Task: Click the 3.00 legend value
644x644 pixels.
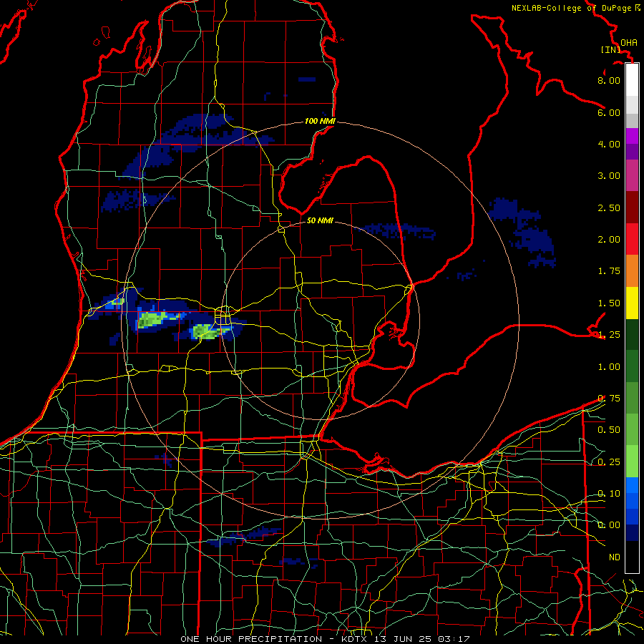Action: [609, 176]
